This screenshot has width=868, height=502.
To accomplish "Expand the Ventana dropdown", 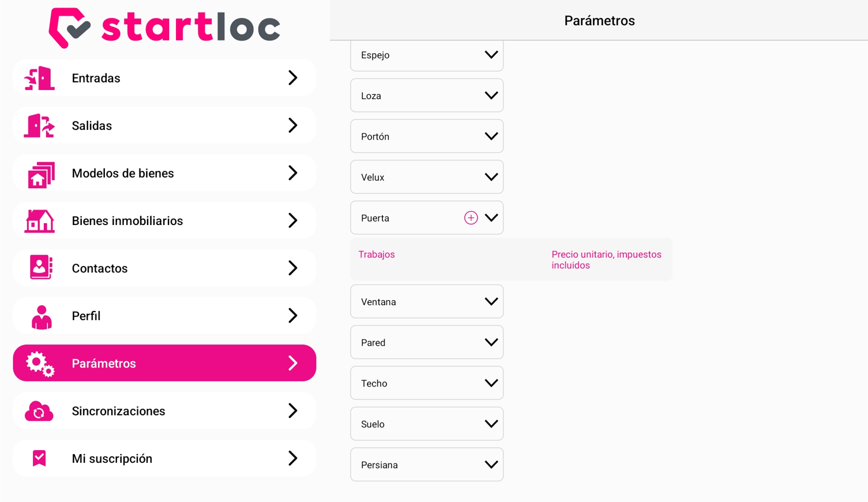I will [x=427, y=302].
